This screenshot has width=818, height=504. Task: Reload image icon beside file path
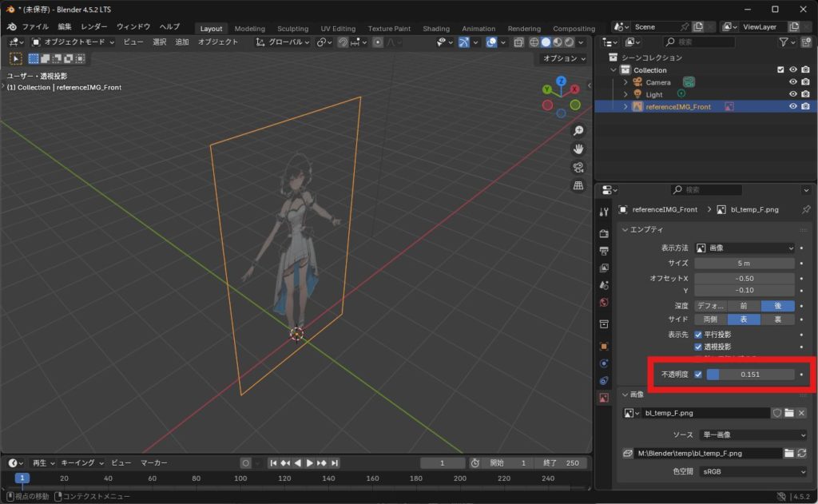pos(801,453)
